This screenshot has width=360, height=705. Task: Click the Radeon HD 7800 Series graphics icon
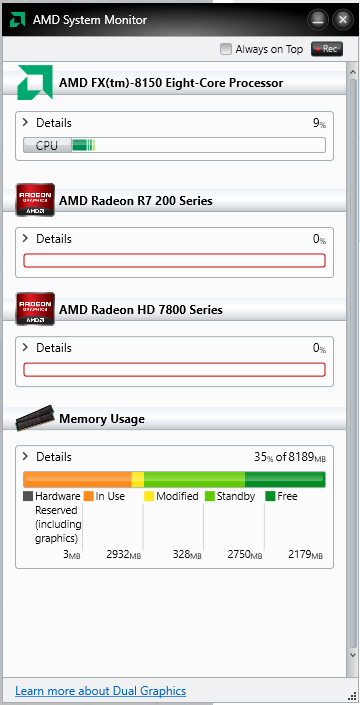35,309
